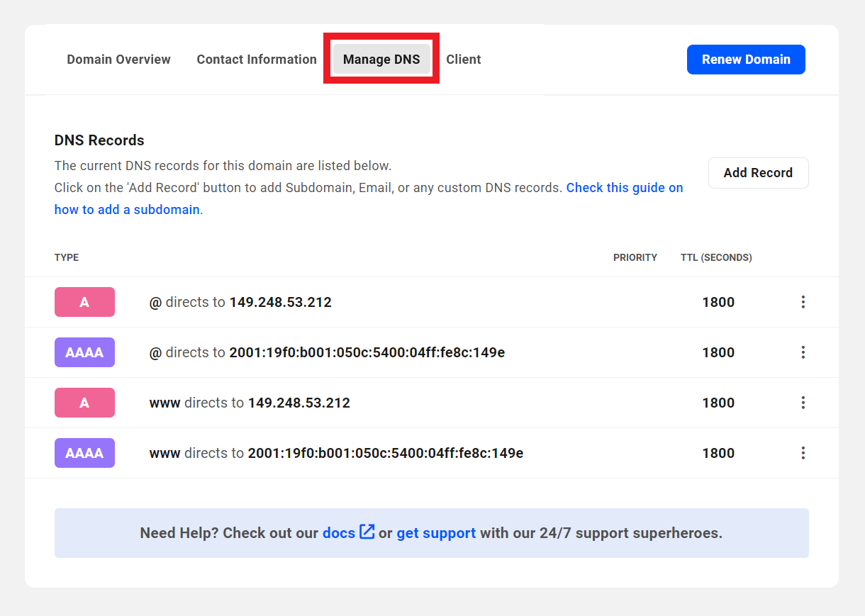Click the get support link
Viewport: 865px width, 616px height.
coord(436,533)
